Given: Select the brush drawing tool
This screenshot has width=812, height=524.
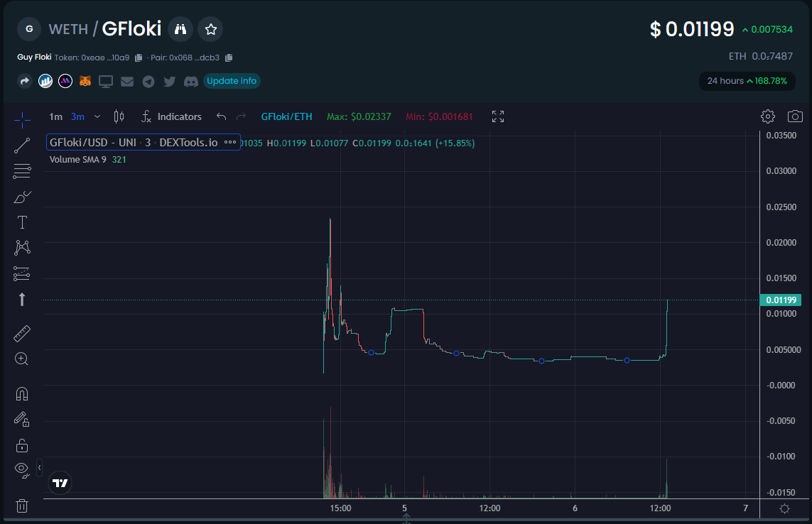Looking at the screenshot, I should (x=22, y=197).
